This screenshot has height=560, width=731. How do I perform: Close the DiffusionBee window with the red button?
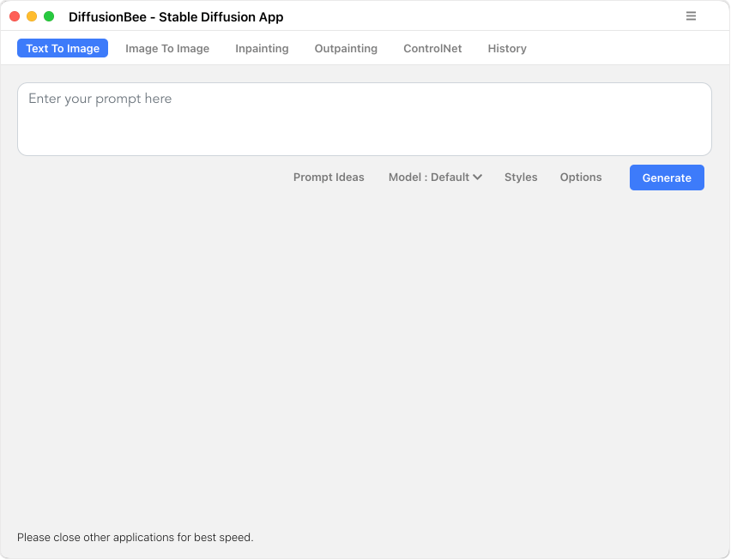15,16
